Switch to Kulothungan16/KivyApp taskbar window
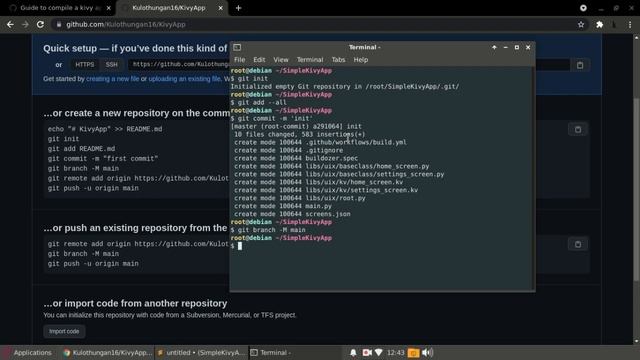This screenshot has height=360, width=640. click(108, 353)
